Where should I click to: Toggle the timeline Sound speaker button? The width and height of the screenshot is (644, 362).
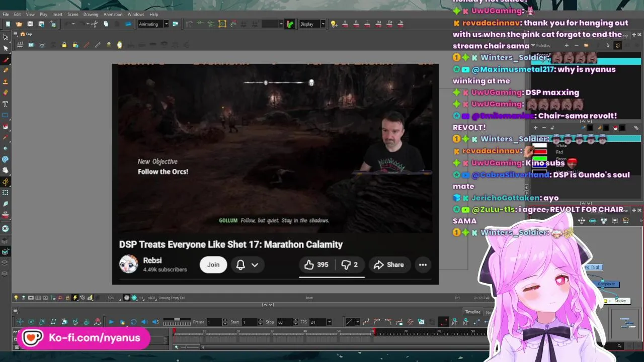pyautogui.click(x=144, y=322)
